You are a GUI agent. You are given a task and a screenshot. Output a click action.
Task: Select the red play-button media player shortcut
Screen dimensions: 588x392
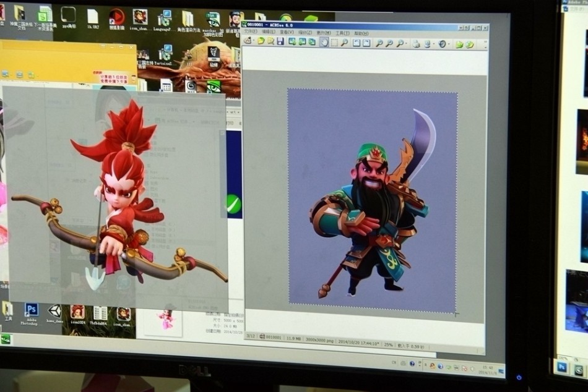click(116, 20)
